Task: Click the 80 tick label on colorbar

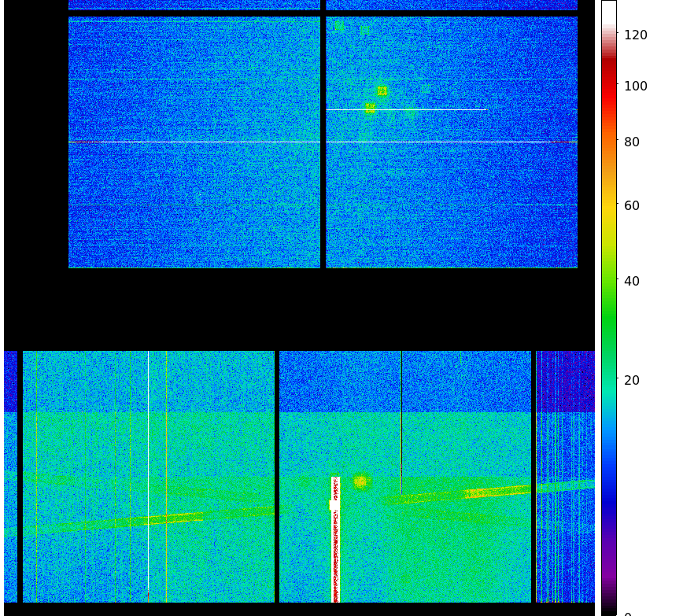Action: [x=631, y=142]
